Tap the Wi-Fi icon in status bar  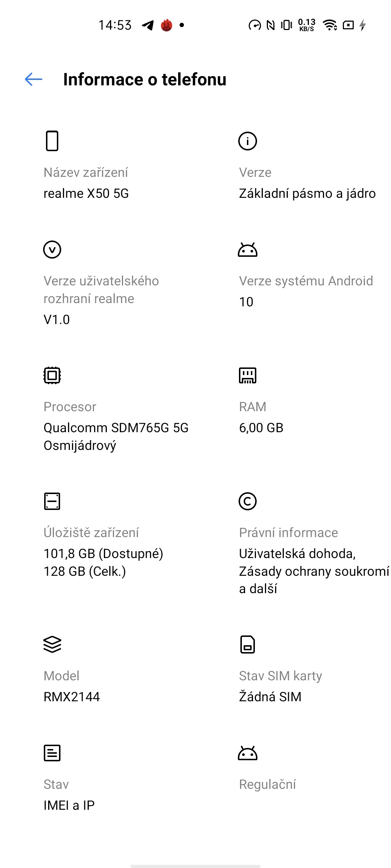pyautogui.click(x=330, y=25)
